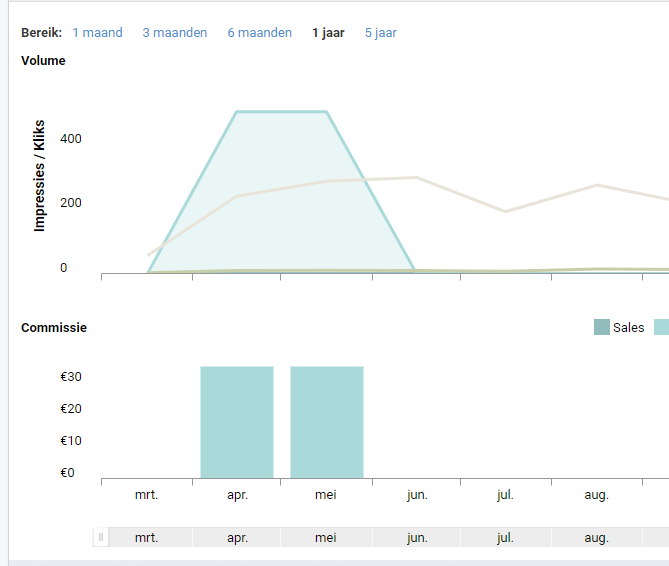Click mrt. in the range navigator

[x=146, y=537]
